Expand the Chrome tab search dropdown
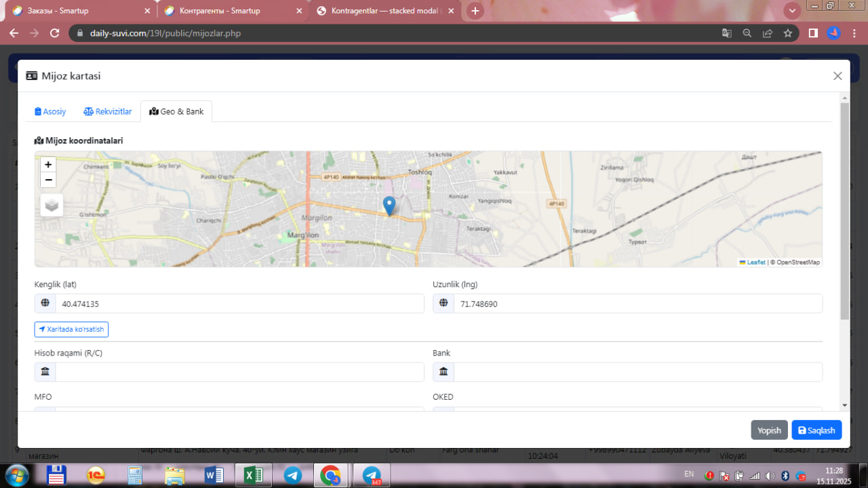 791,11
